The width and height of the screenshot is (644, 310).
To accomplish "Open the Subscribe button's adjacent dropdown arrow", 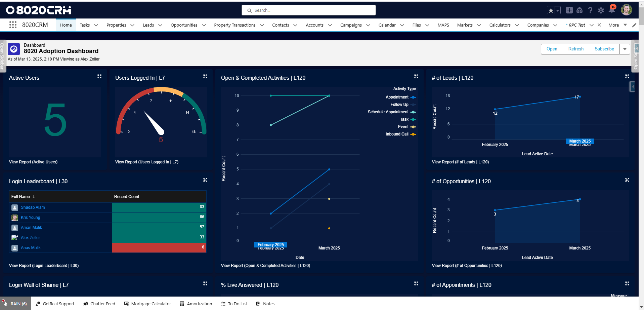I will pos(625,49).
